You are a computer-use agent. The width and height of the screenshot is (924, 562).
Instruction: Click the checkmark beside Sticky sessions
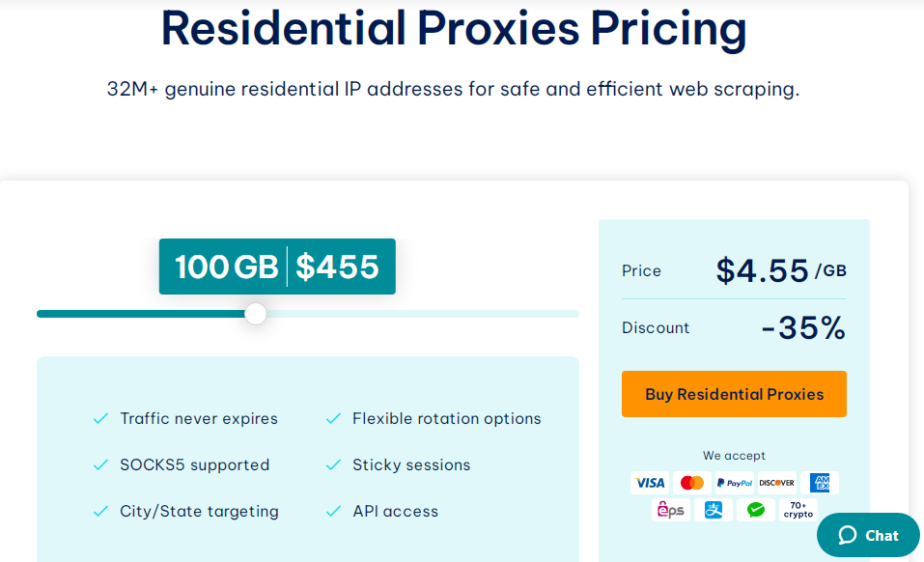333,464
